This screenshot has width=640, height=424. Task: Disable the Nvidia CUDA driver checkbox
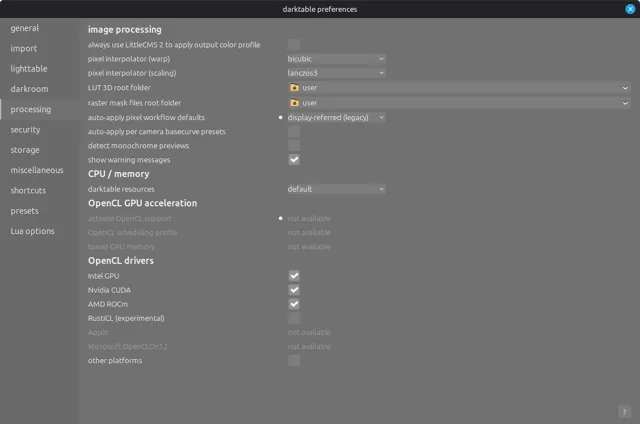click(294, 290)
